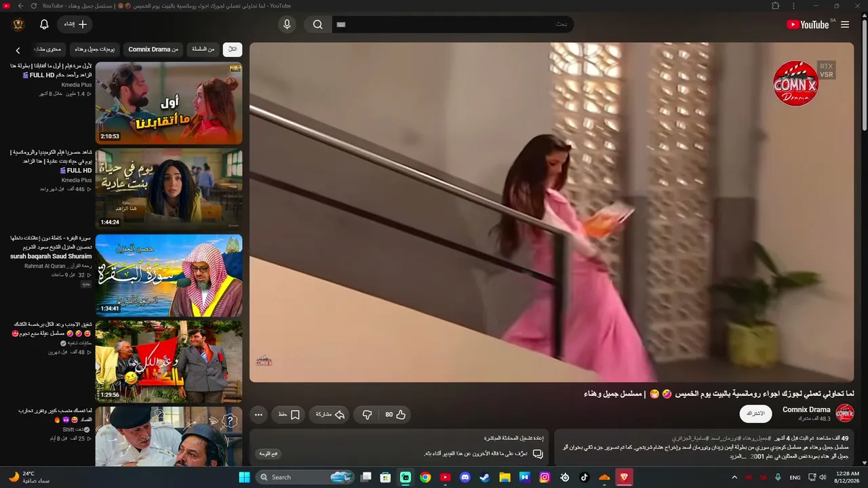Click the إنشاء create button
The image size is (868, 488).
(x=75, y=24)
